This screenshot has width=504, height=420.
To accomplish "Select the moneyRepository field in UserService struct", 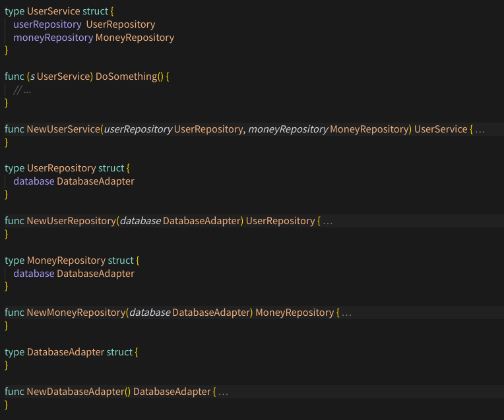I will coord(53,38).
